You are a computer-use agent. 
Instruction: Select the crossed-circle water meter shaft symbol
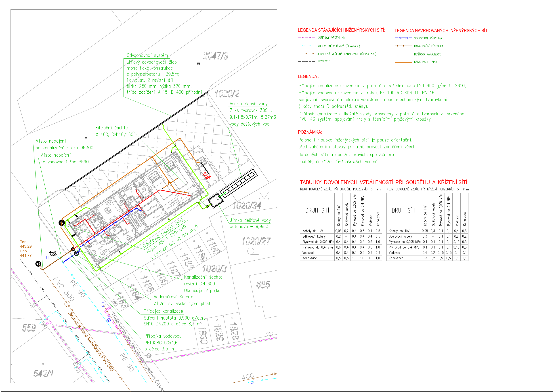pyautogui.click(x=76, y=253)
